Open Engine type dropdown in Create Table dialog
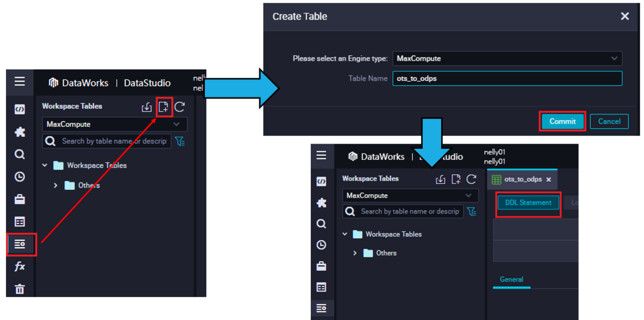Screen dimensions: 644x320 click(508, 58)
